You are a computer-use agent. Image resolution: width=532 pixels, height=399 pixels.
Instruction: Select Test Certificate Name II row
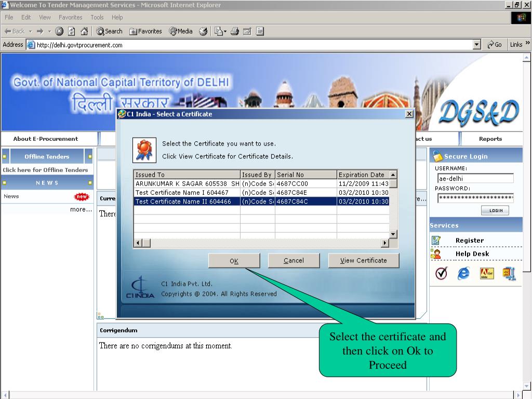coord(262,201)
